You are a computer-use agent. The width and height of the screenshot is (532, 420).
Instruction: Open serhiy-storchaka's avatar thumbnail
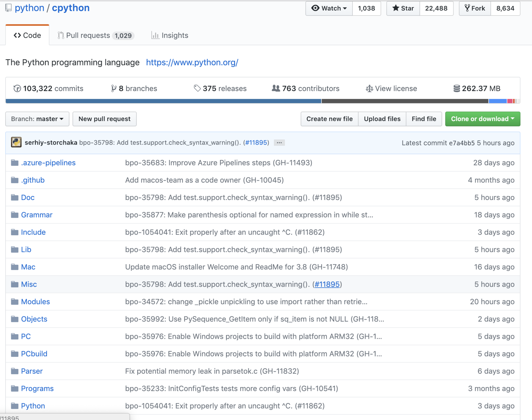click(x=16, y=142)
